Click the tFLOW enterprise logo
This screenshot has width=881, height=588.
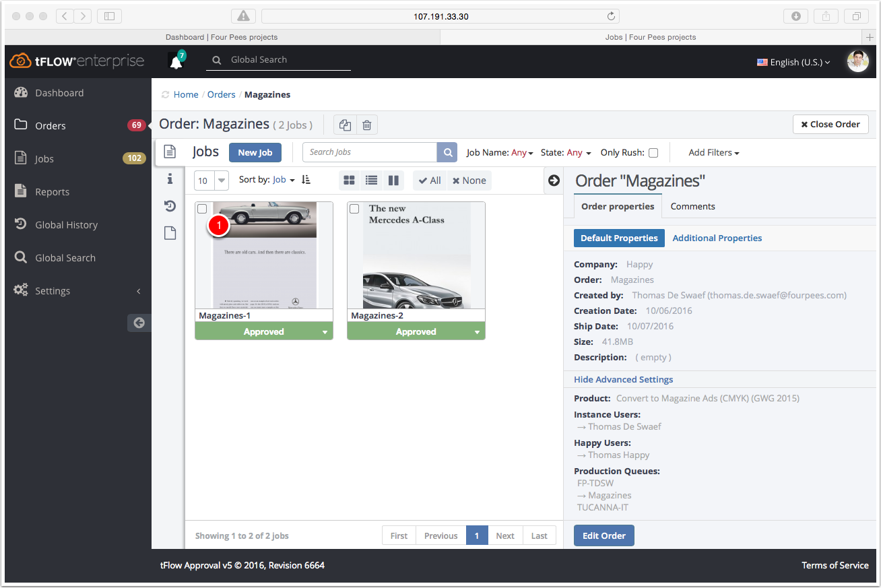(x=76, y=61)
